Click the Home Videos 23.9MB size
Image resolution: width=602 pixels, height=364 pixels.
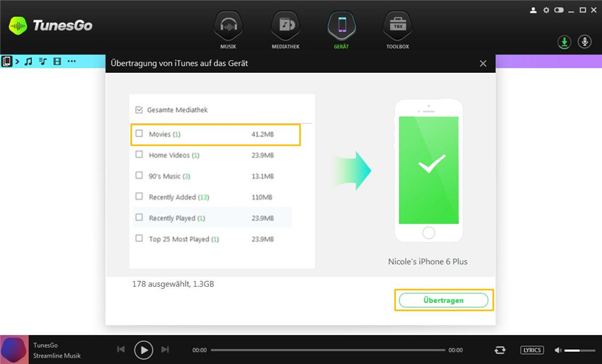[263, 156]
